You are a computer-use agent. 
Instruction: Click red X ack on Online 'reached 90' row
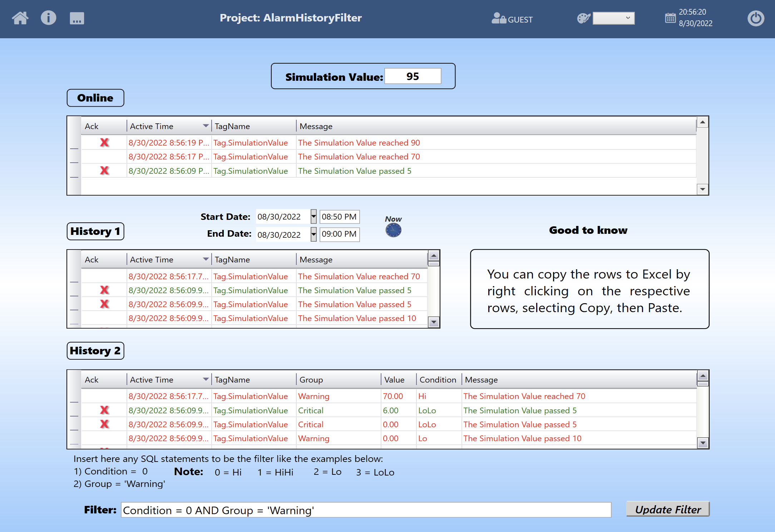(104, 143)
